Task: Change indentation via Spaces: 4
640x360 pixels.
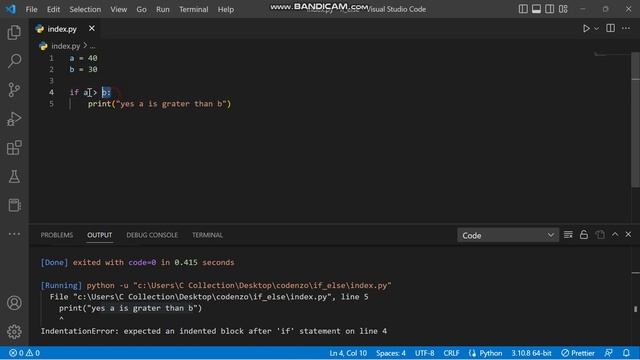Action: 391,353
